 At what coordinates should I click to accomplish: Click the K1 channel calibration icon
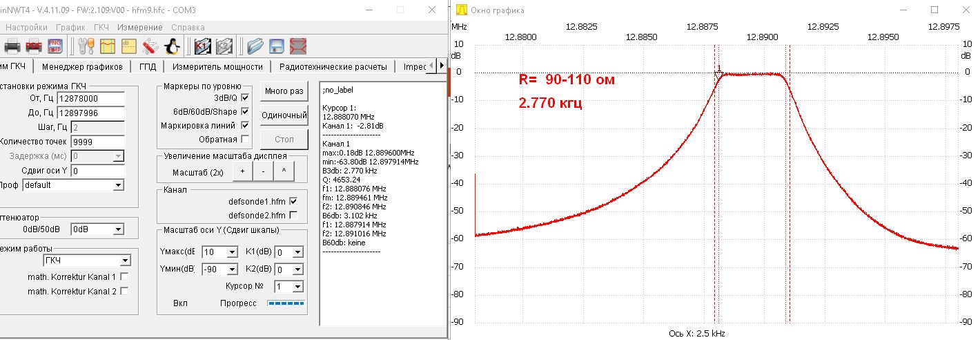[x=203, y=46]
